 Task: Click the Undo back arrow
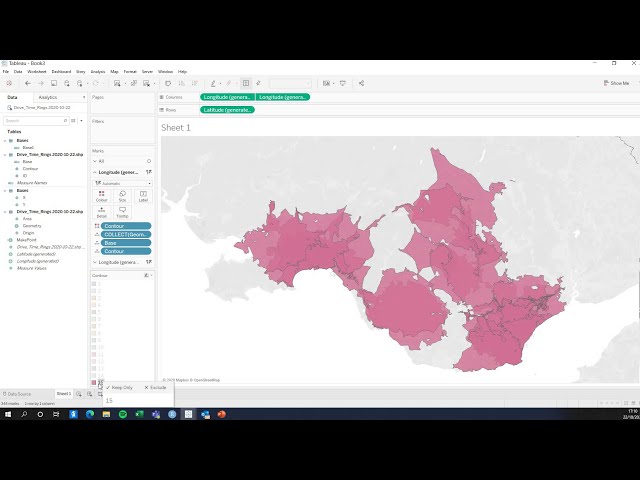(x=28, y=83)
